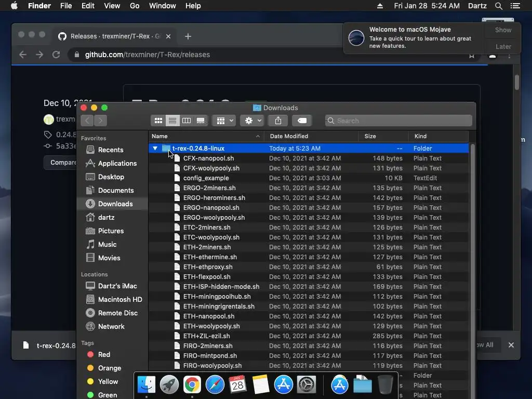Viewport: 532px width, 399px height.
Task: Open a new Chrome tab
Action: (x=188, y=36)
